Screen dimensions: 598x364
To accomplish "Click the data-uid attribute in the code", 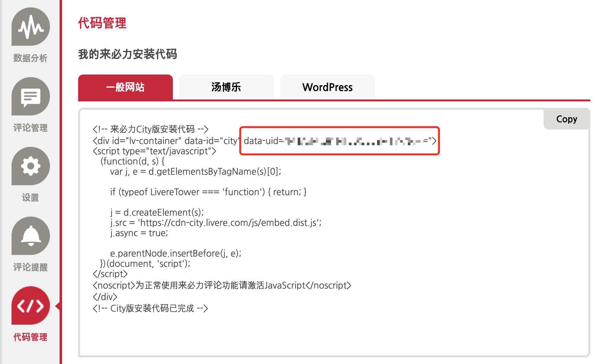I will [x=340, y=141].
